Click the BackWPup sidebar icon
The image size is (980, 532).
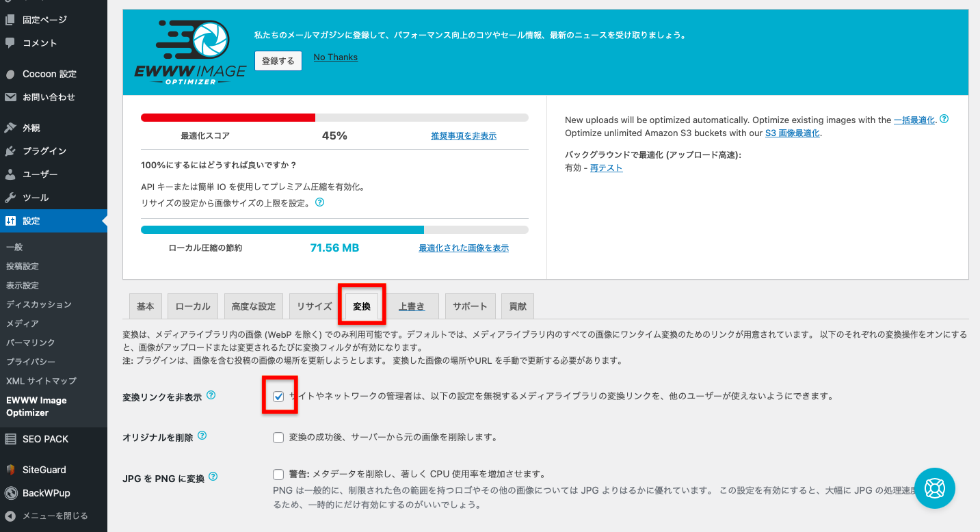(10, 493)
